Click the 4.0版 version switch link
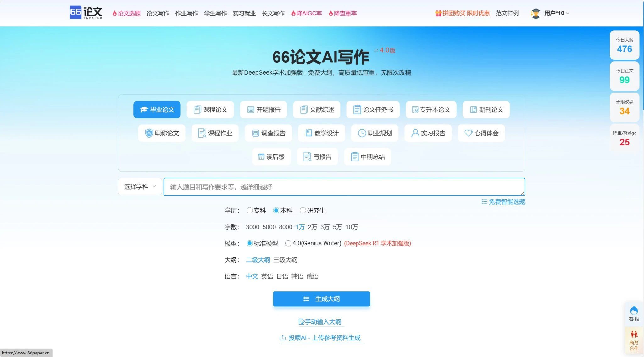This screenshot has width=644, height=357. coord(385,50)
